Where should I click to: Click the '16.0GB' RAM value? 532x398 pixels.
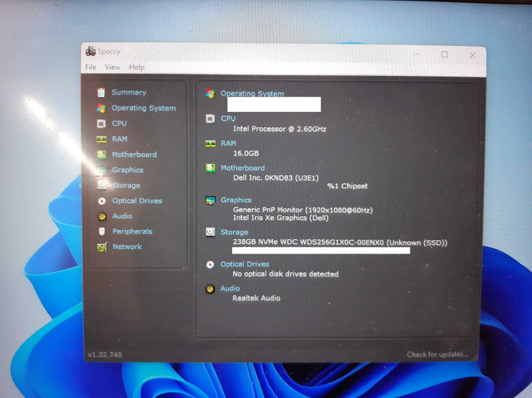pos(246,153)
